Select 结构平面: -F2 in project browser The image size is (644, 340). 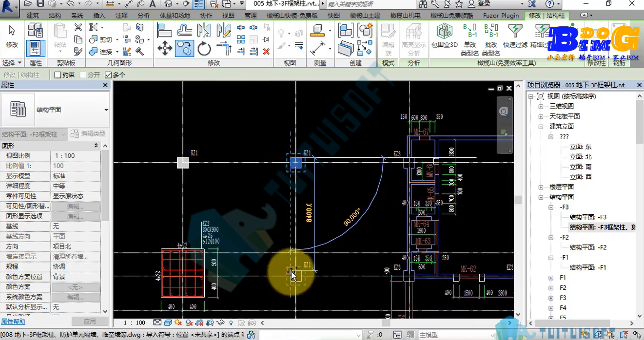point(588,247)
